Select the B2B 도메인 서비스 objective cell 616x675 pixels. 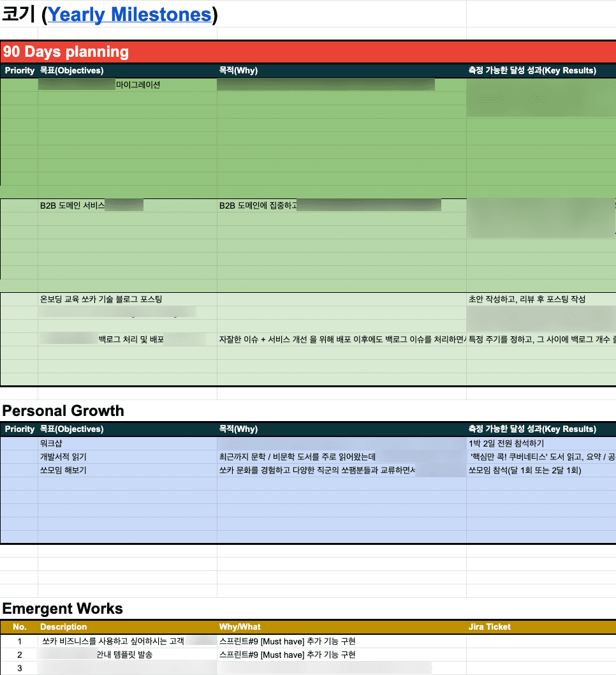pos(128,205)
